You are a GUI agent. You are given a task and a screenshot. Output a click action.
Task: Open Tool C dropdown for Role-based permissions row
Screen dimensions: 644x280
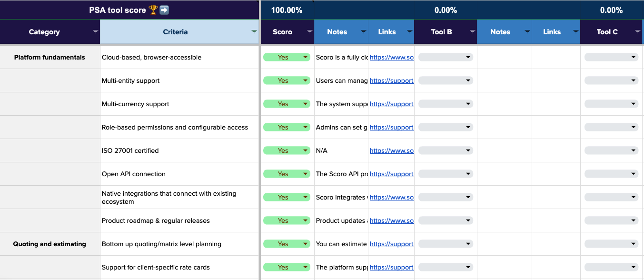point(611,127)
